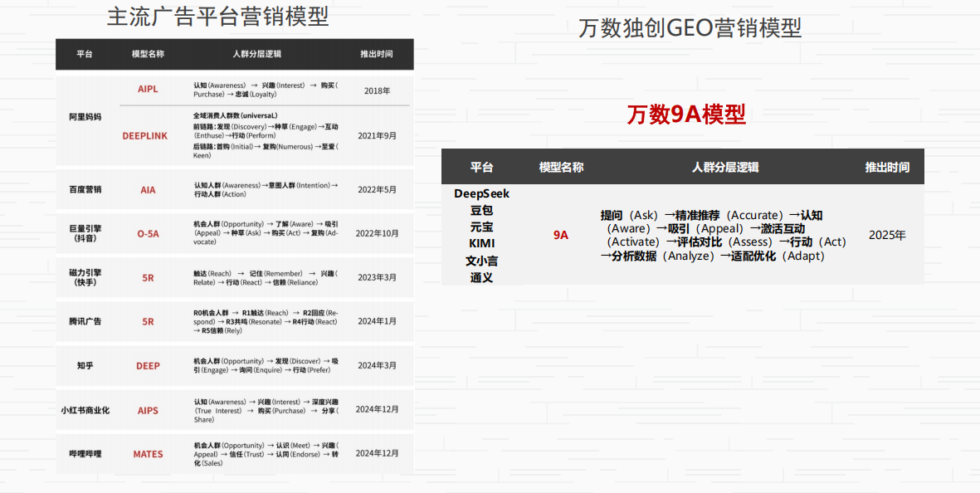Image resolution: width=980 pixels, height=493 pixels.
Task: Click 平台 header in the 9A table
Action: pyautogui.click(x=481, y=168)
